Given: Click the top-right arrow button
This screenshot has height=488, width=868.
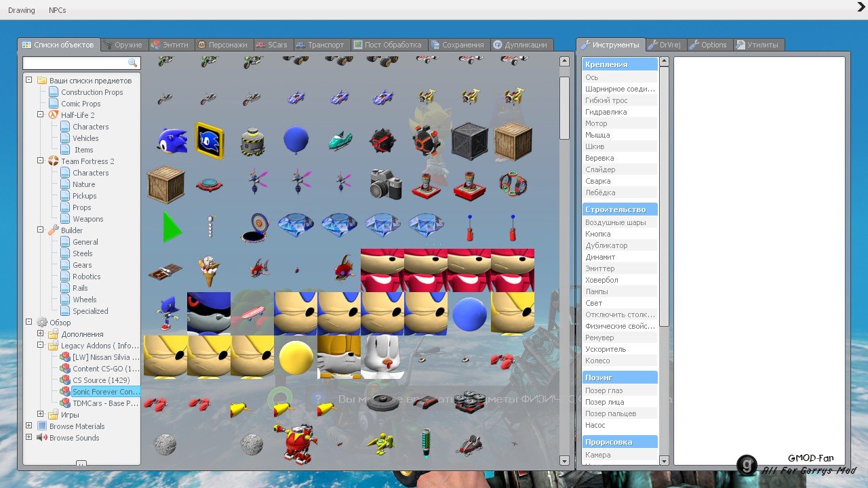Looking at the screenshot, I should click(861, 7).
